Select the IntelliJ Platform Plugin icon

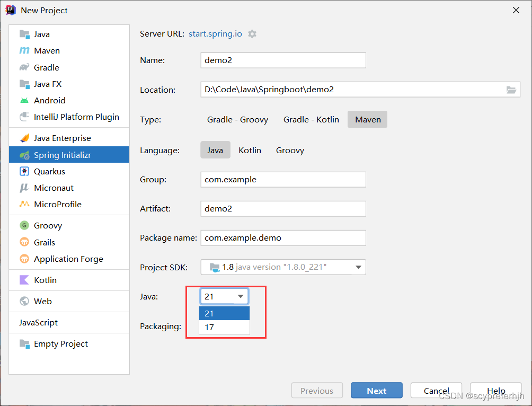pyautogui.click(x=24, y=117)
